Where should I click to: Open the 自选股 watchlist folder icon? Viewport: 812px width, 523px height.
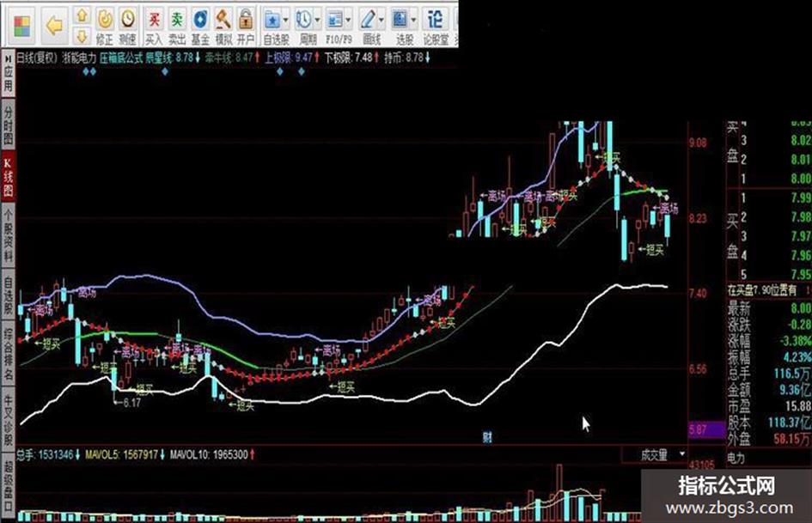272,21
